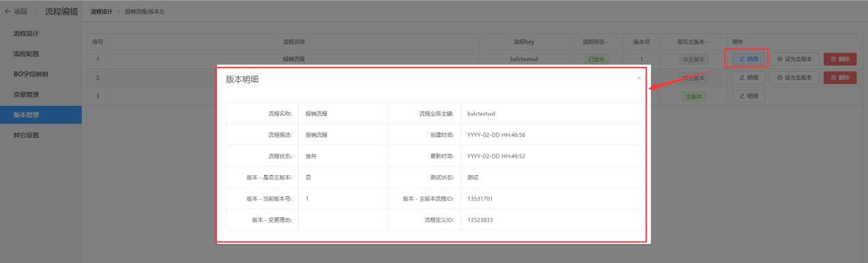The image size is (868, 263).
Task: Click the green 已发布 status tag
Action: pyautogui.click(x=597, y=59)
